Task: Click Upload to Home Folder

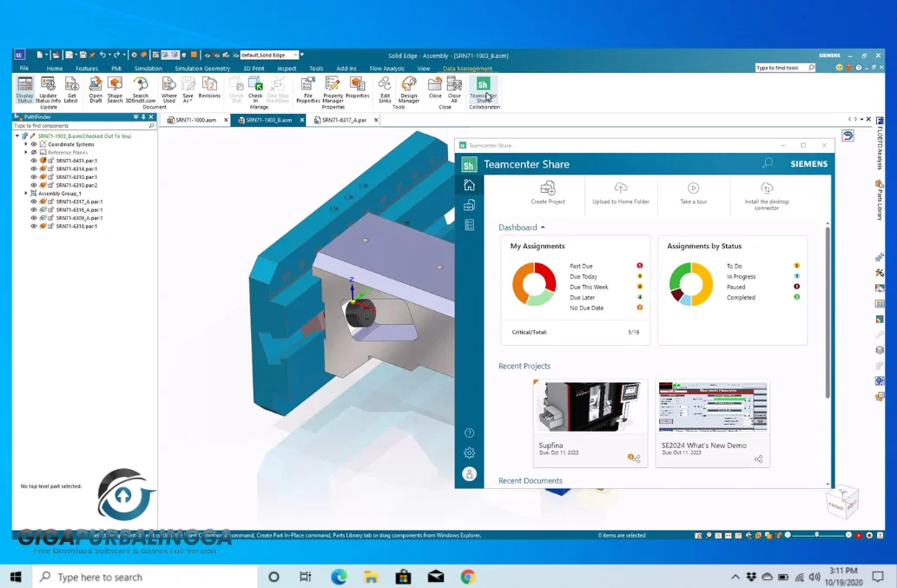Action: click(x=621, y=193)
